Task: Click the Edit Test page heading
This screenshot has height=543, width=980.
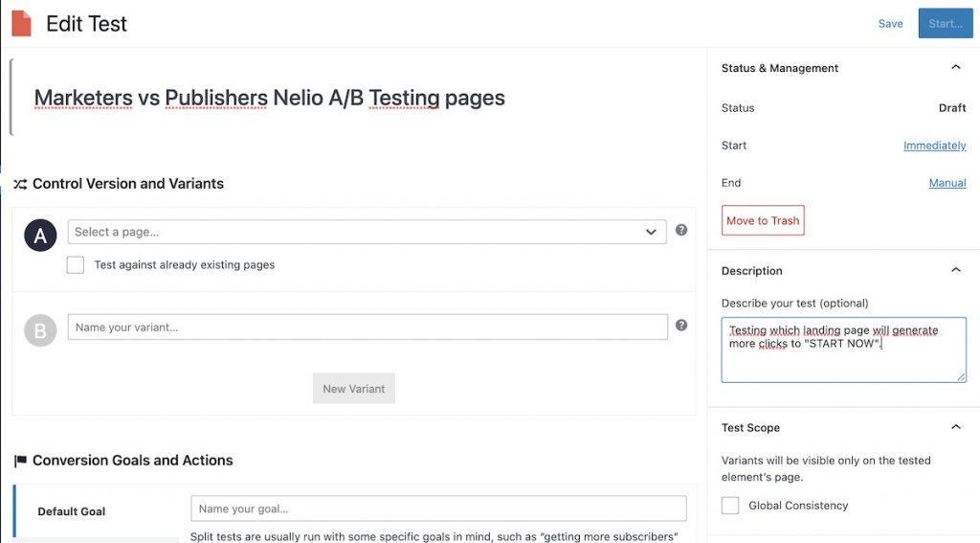Action: pyautogui.click(x=86, y=24)
